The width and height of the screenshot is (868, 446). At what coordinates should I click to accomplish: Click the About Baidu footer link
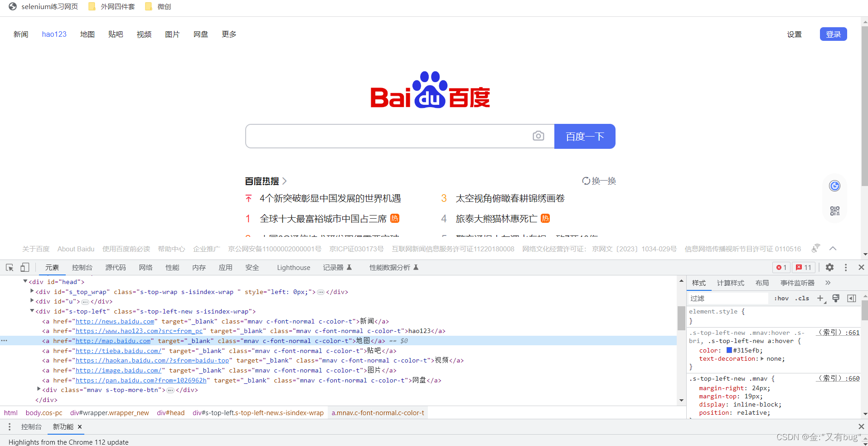(76, 249)
